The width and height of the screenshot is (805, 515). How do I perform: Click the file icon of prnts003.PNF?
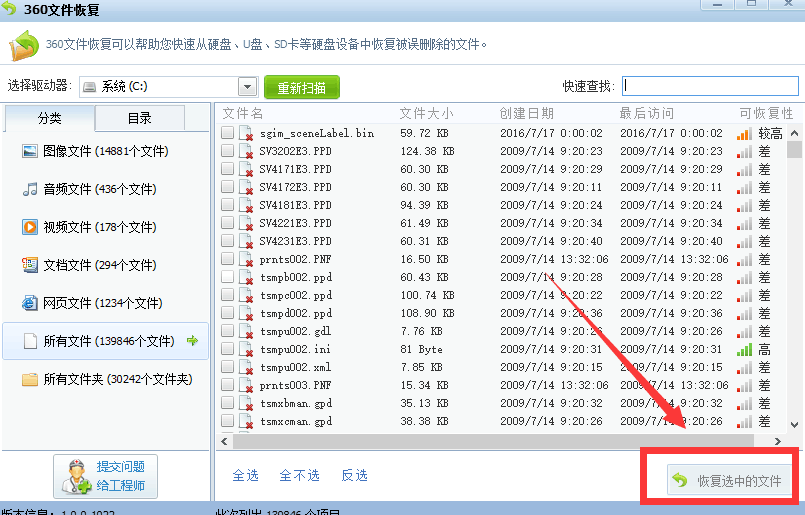[246, 385]
